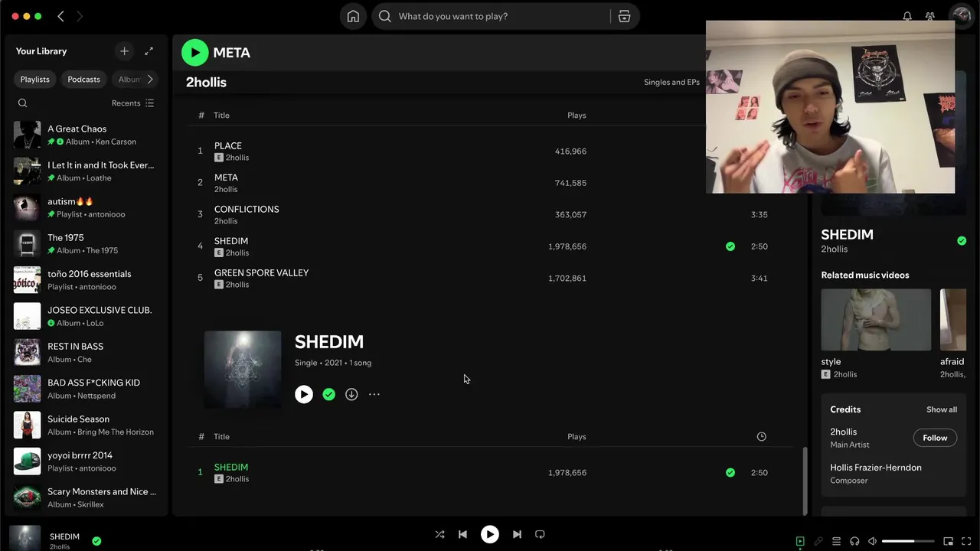Open the Singles and EPs filter
This screenshot has width=980, height=551.
click(671, 83)
